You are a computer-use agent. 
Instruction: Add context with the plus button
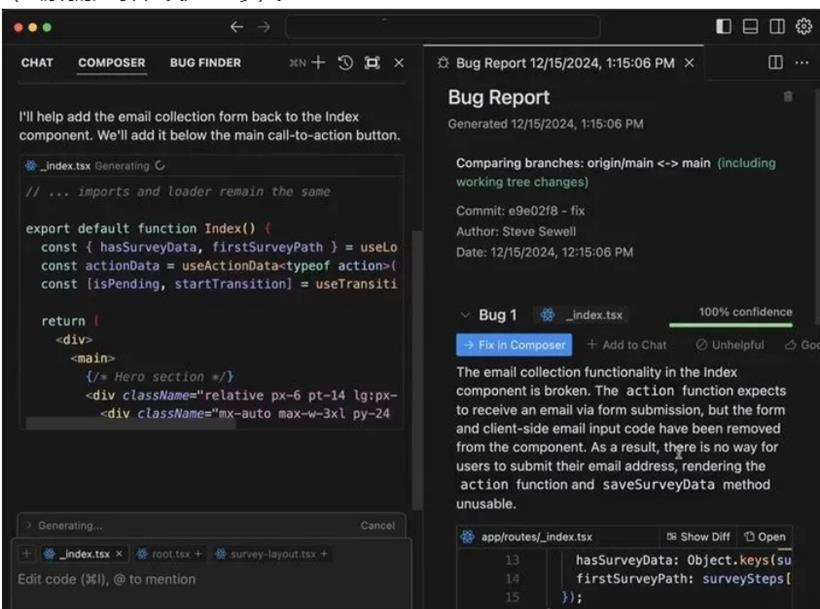pyautogui.click(x=27, y=554)
